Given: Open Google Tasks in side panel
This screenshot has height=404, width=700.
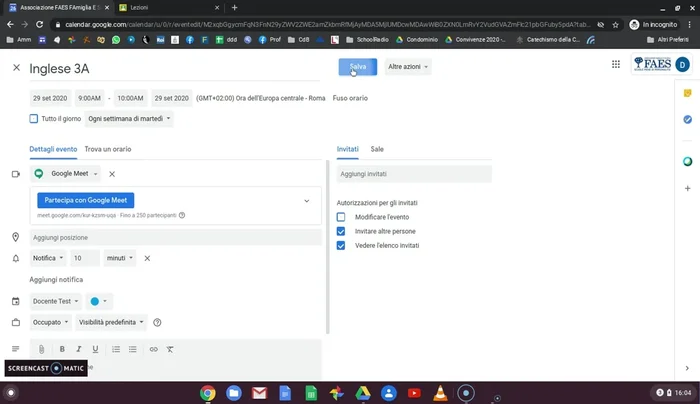Looking at the screenshot, I should pyautogui.click(x=688, y=119).
